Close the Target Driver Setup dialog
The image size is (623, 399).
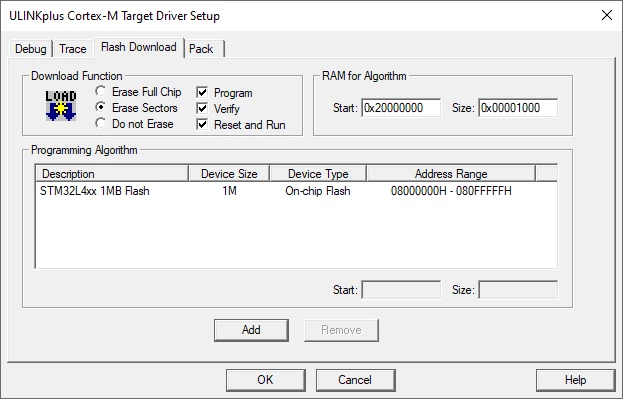pyautogui.click(x=607, y=15)
